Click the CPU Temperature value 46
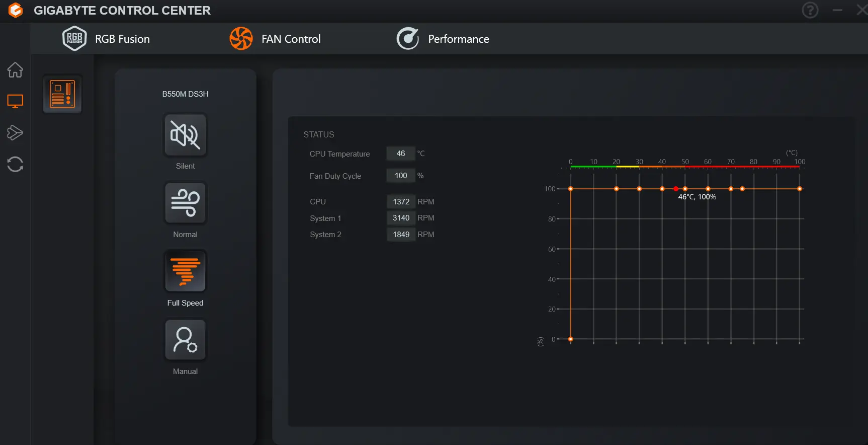The image size is (868, 445). [x=401, y=154]
